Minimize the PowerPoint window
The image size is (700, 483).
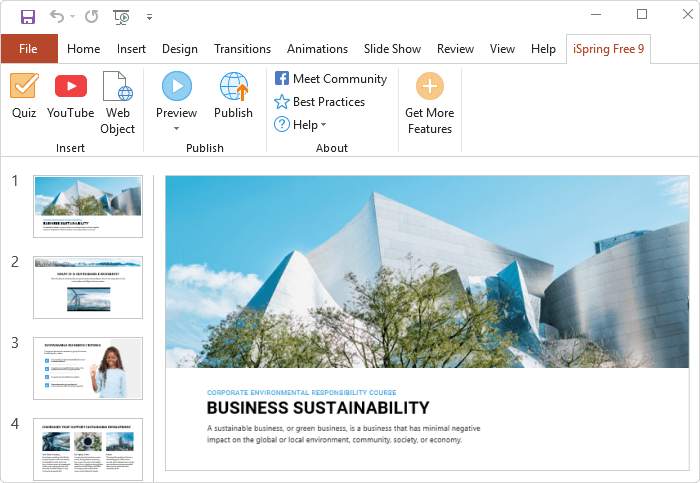pos(596,14)
